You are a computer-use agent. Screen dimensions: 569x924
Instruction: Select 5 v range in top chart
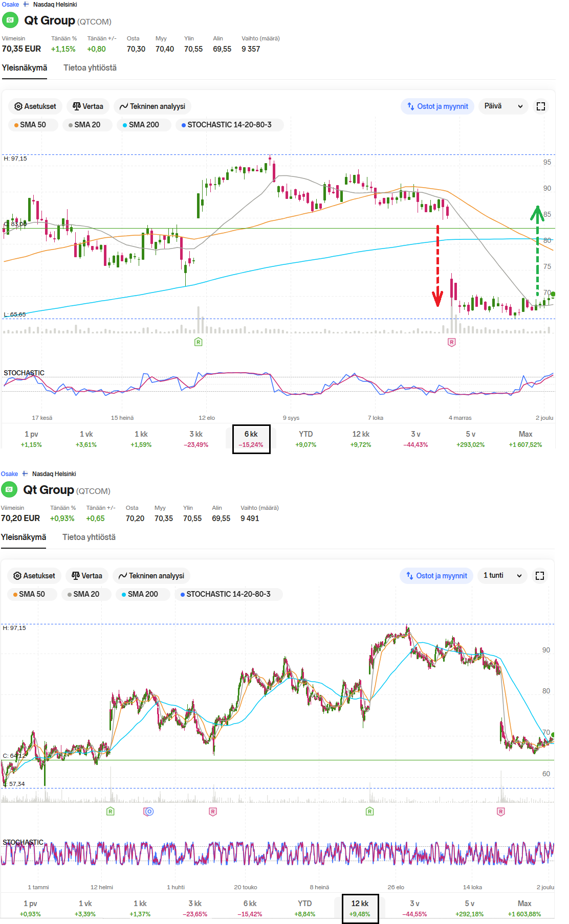(471, 439)
